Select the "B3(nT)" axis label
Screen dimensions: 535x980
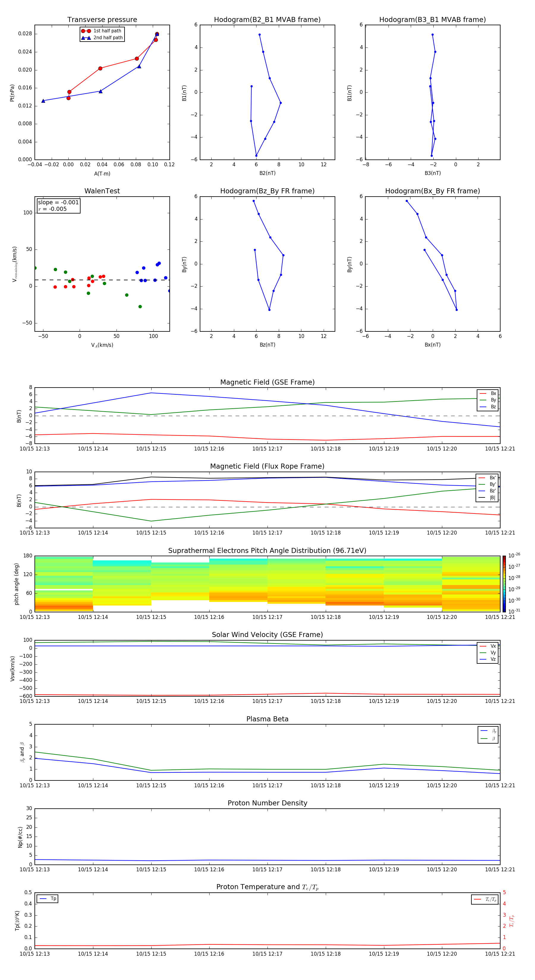tap(432, 173)
